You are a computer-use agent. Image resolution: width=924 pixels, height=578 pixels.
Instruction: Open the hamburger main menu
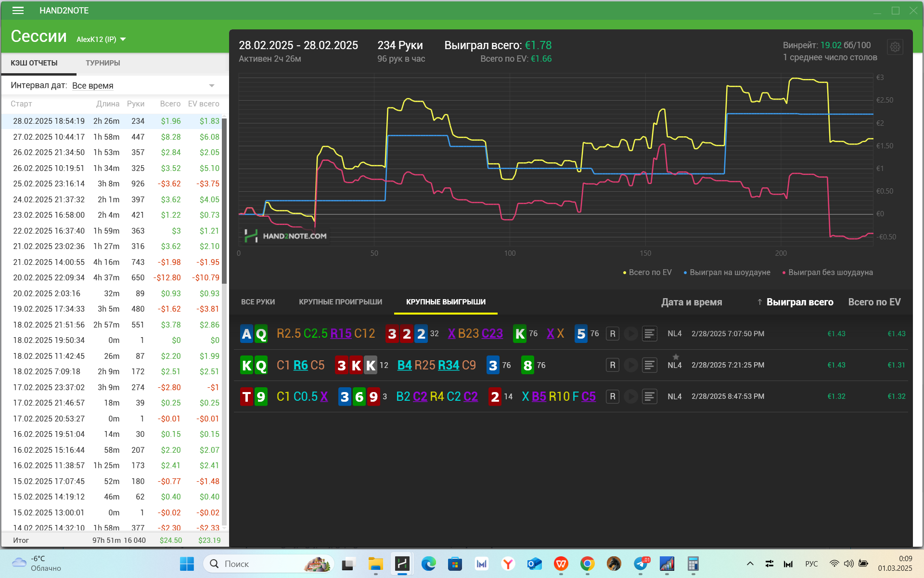point(18,10)
